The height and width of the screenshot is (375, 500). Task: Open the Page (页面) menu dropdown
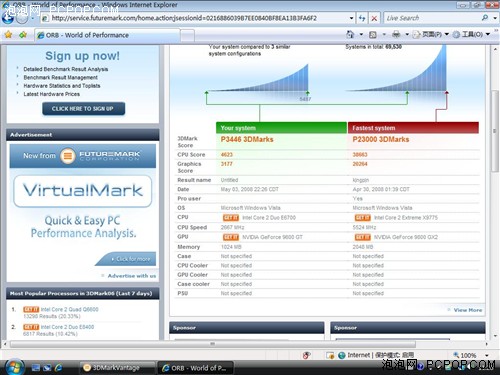pos(431,34)
